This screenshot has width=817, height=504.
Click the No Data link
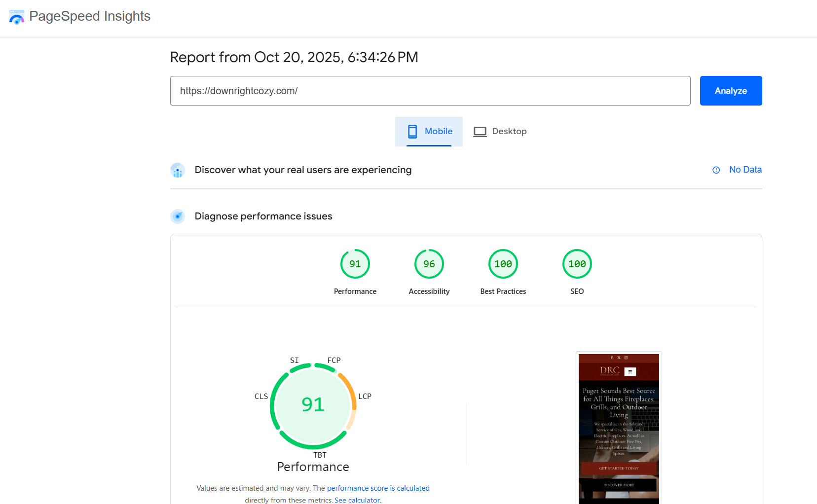[745, 170]
